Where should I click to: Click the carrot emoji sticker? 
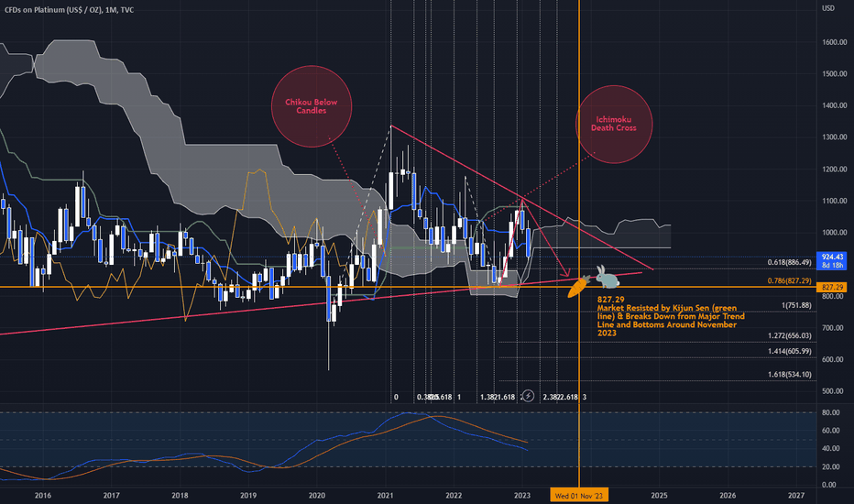[578, 286]
